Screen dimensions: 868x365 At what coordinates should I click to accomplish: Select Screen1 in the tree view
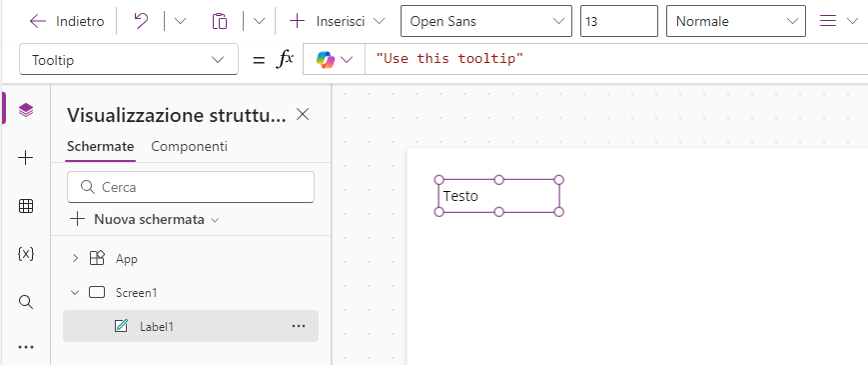[x=136, y=292]
